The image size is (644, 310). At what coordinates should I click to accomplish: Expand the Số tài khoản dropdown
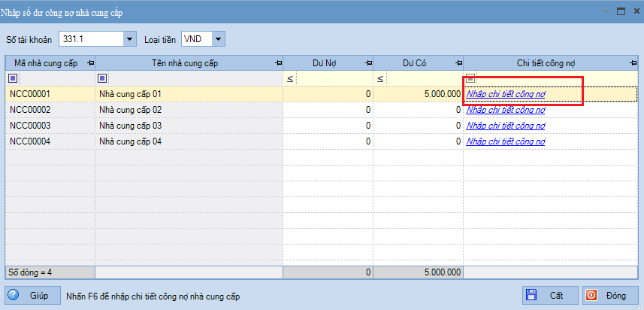click(x=130, y=39)
